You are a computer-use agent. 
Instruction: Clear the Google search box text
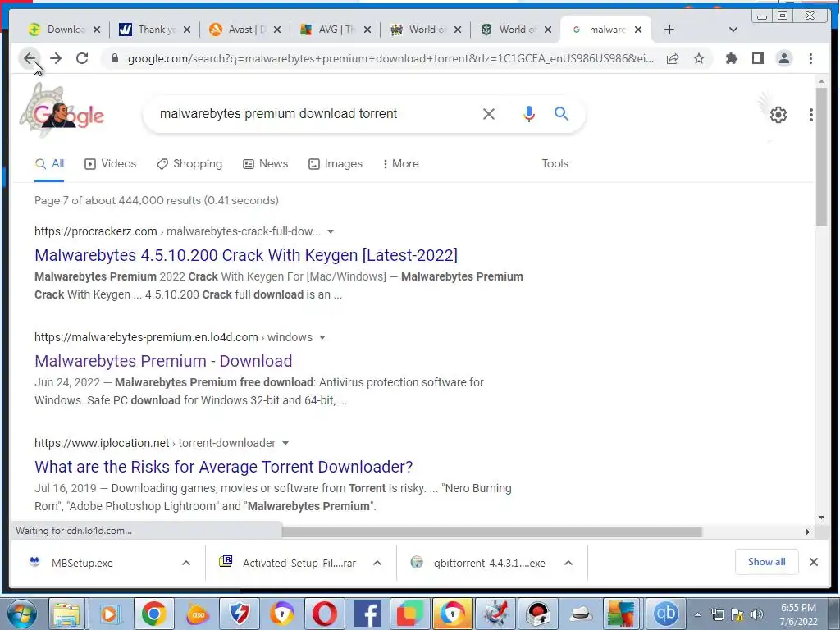489,113
